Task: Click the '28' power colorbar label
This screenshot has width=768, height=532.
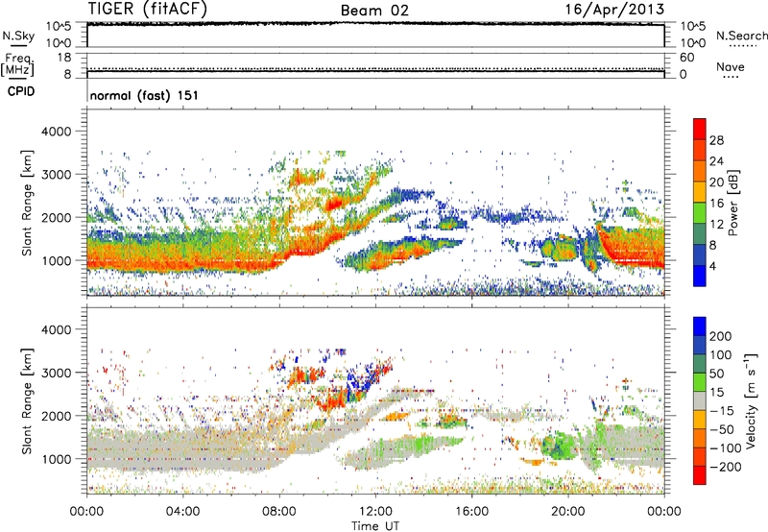Action: point(716,140)
